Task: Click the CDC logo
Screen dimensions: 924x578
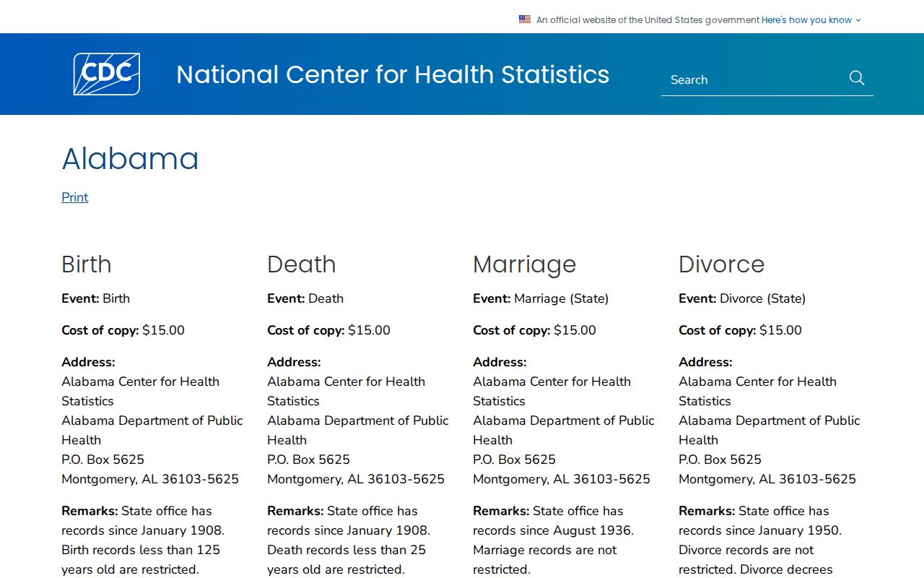Action: click(107, 74)
